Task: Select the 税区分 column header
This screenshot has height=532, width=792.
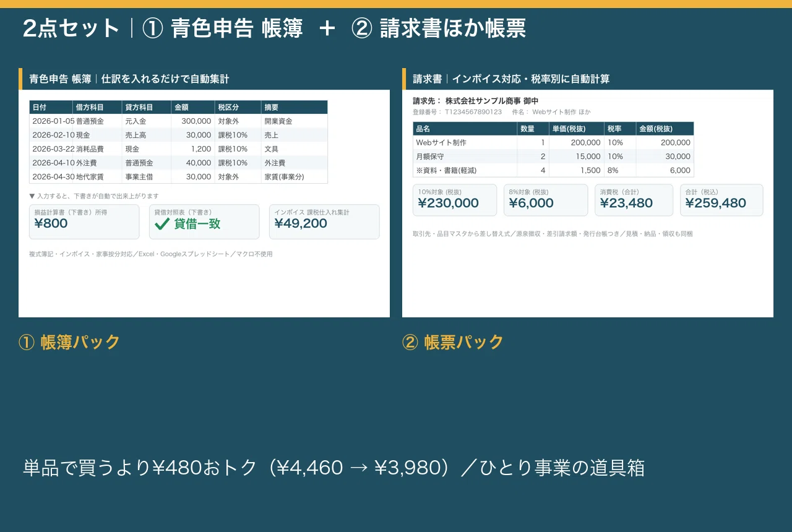Action: [x=238, y=107]
